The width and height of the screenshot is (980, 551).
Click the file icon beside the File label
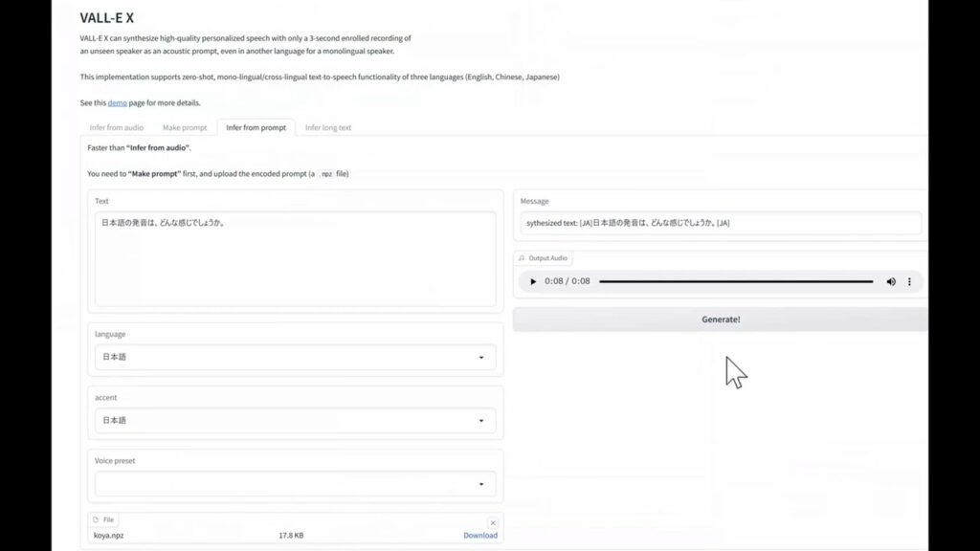[x=96, y=519]
